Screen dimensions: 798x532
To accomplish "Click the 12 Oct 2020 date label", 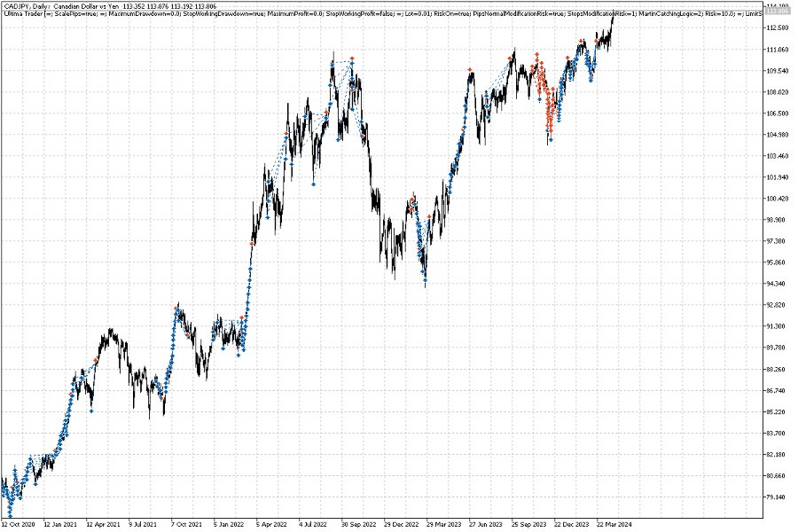I will [18, 524].
